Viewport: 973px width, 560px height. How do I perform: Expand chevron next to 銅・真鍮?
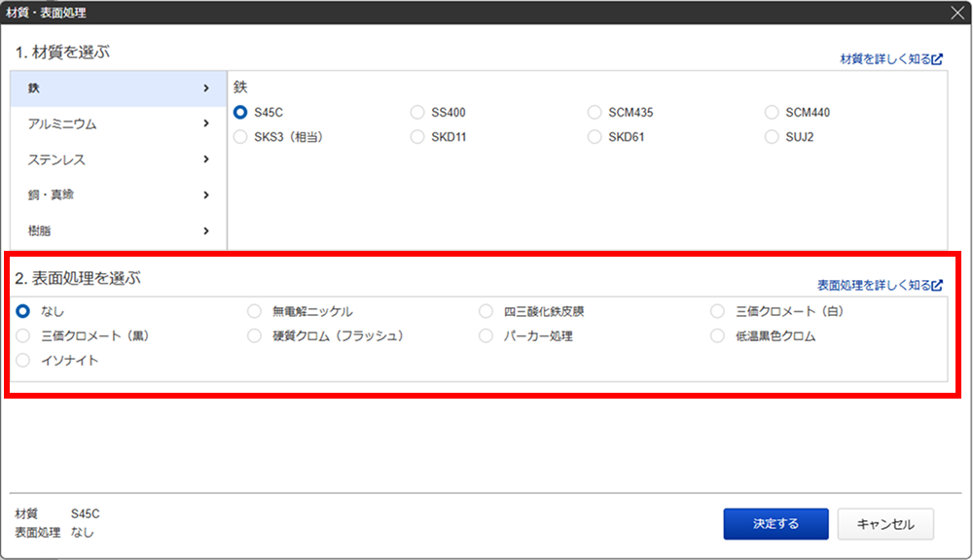[206, 194]
